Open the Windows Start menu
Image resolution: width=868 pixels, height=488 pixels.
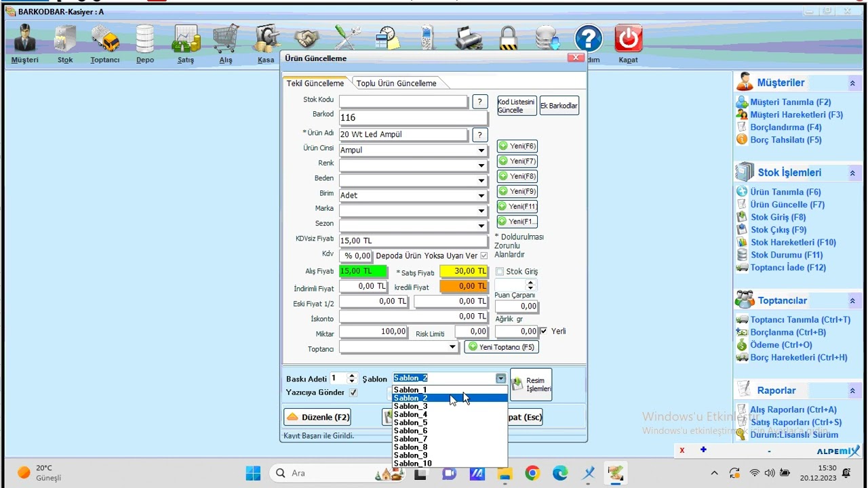click(253, 472)
